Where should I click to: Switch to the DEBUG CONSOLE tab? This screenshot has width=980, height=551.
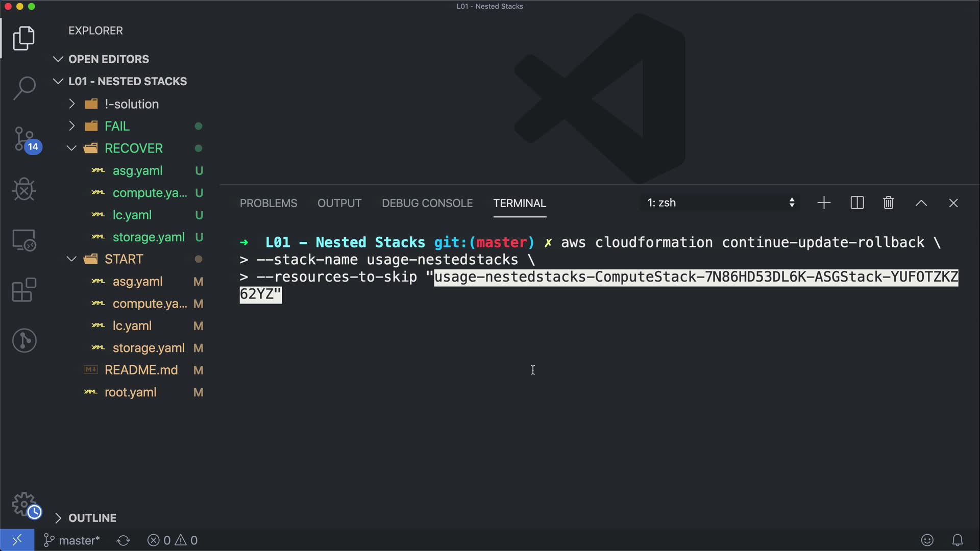427,203
